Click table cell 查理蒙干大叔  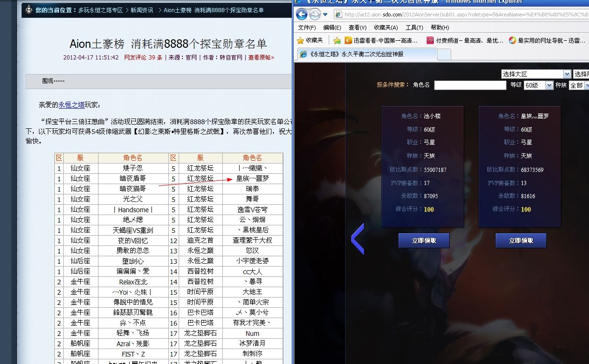pos(252,240)
